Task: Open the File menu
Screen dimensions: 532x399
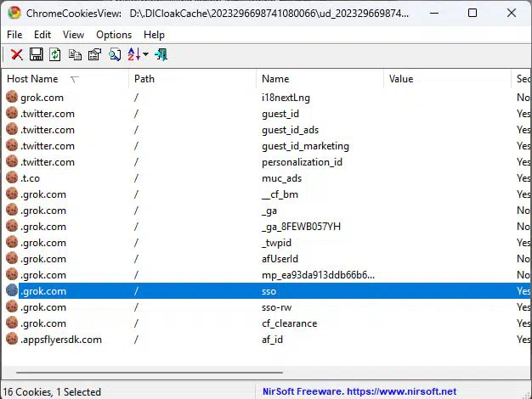Action: click(14, 35)
